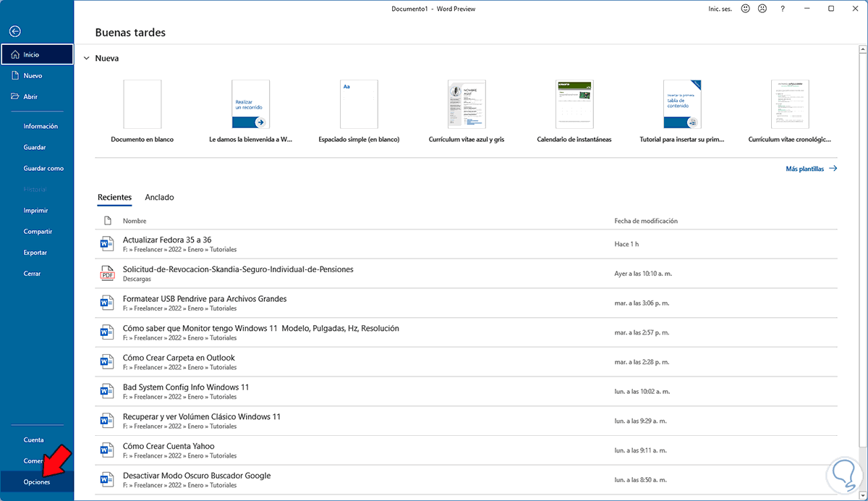Click the Inicio home icon
Image resolution: width=868 pixels, height=501 pixels.
(14, 54)
